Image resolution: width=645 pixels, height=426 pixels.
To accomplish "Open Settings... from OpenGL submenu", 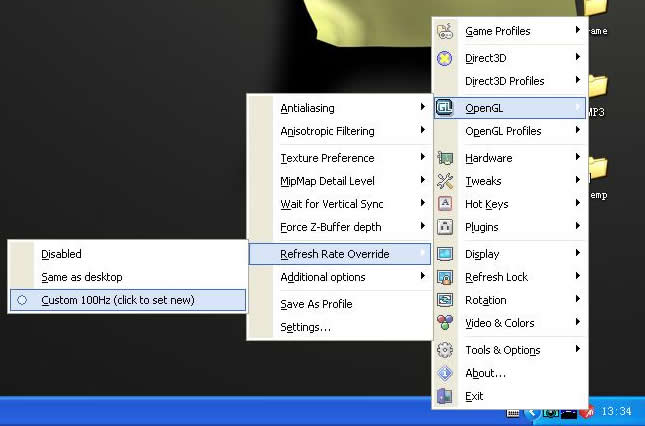I will coord(305,327).
